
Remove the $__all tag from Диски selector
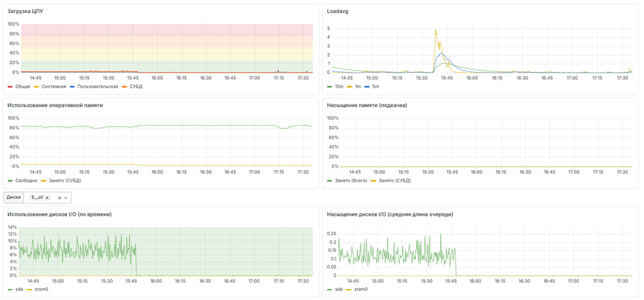pyautogui.click(x=47, y=198)
